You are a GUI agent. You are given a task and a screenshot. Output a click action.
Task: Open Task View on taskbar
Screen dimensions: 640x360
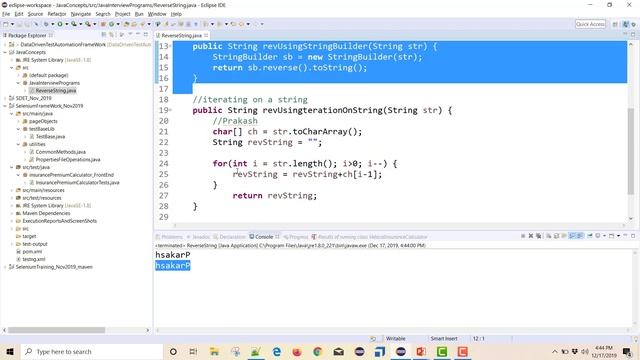click(x=193, y=351)
